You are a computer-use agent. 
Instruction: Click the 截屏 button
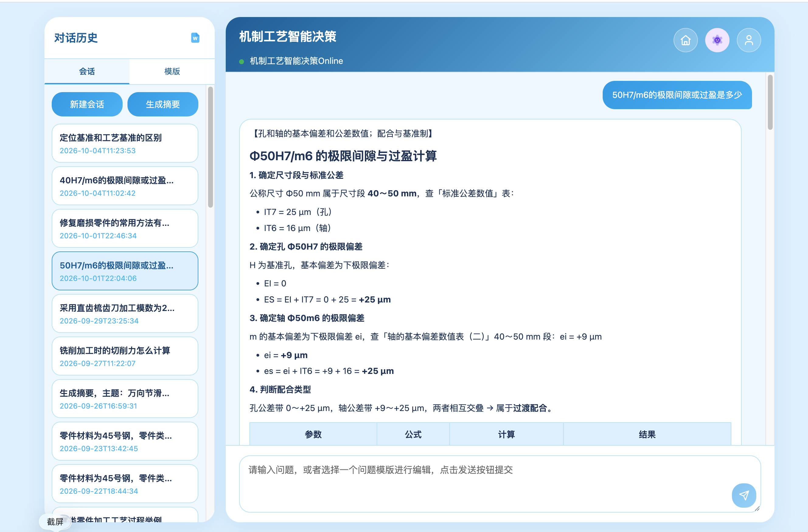click(x=55, y=521)
